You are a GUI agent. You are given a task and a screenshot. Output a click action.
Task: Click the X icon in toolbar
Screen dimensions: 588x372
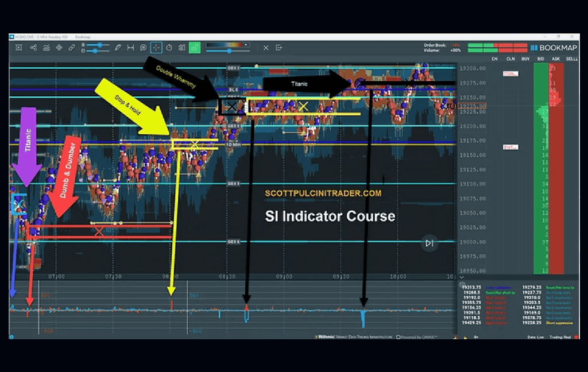[266, 48]
